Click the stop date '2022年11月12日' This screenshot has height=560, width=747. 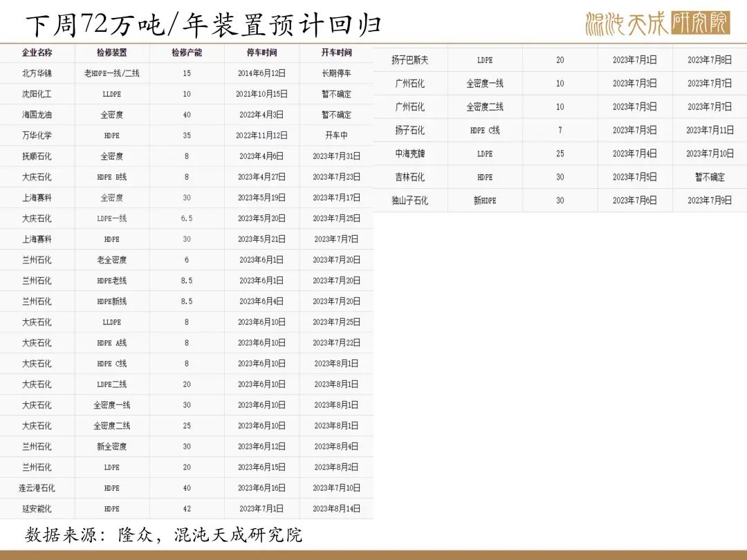261,136
